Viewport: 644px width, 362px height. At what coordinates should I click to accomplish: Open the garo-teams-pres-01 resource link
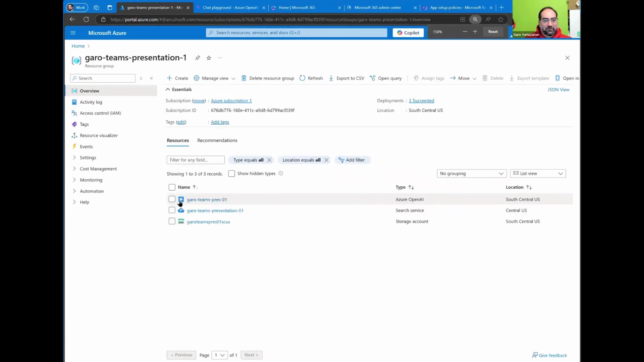(207, 199)
